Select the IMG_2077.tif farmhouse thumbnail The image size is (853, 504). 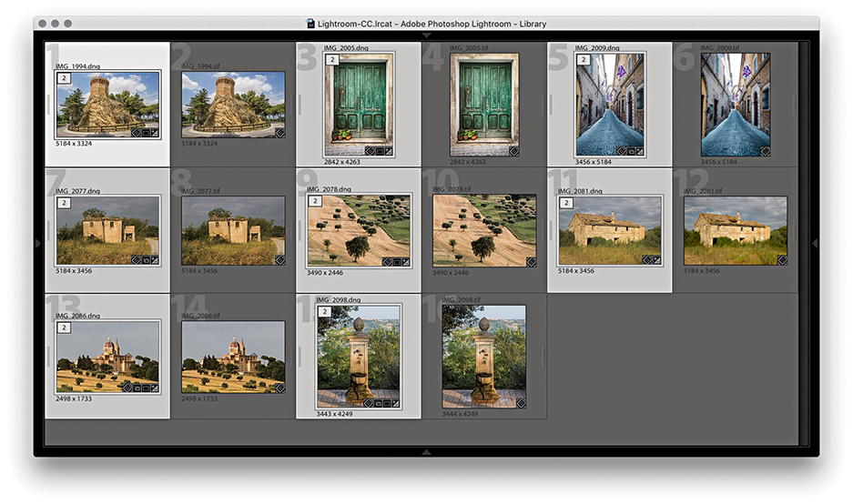tap(233, 231)
